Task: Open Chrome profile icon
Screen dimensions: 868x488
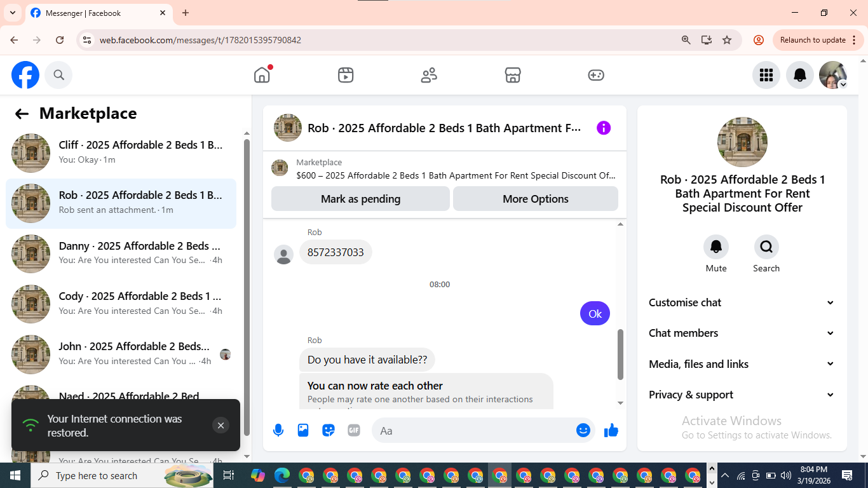Action: 759,40
